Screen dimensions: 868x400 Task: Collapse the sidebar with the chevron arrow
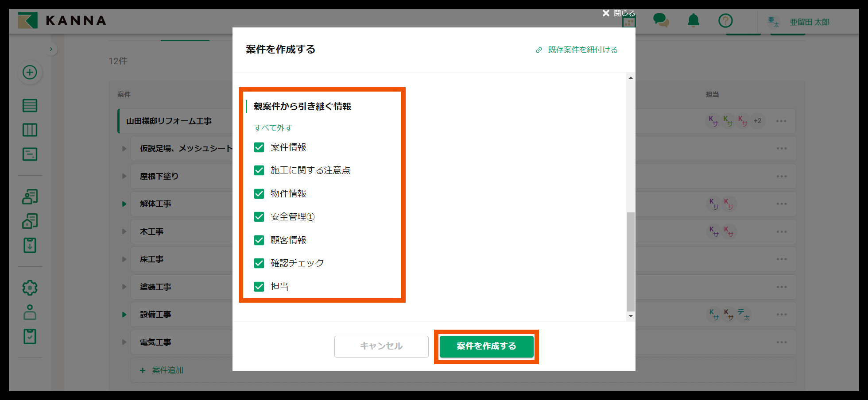click(x=51, y=49)
